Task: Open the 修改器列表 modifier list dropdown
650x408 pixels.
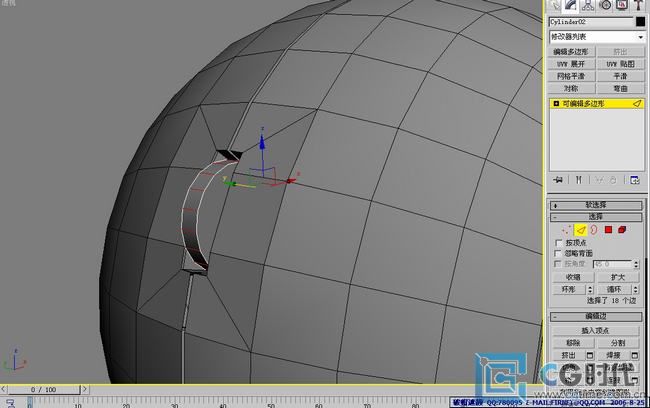Action: (597, 37)
